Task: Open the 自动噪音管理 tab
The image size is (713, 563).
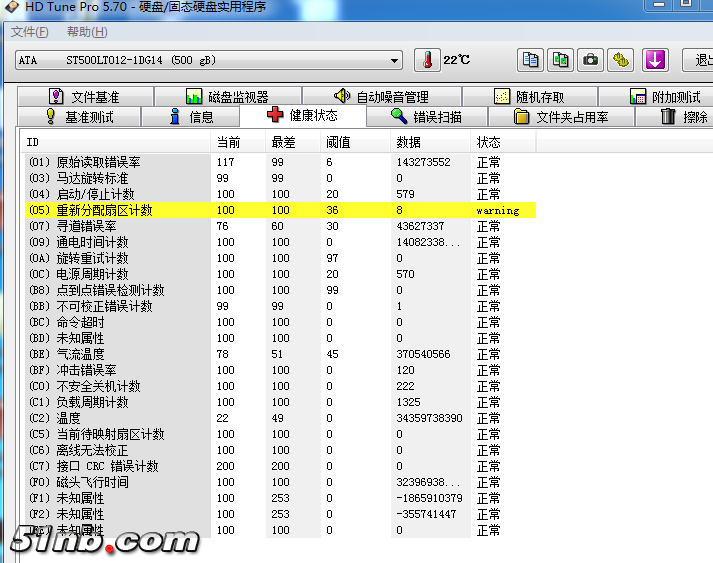Action: click(x=381, y=97)
